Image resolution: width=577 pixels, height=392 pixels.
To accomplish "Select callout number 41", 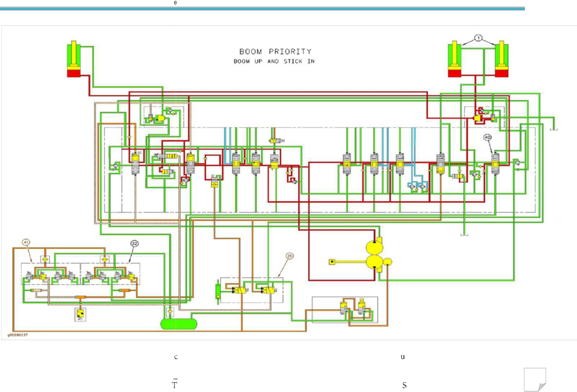I will pyautogui.click(x=26, y=242).
